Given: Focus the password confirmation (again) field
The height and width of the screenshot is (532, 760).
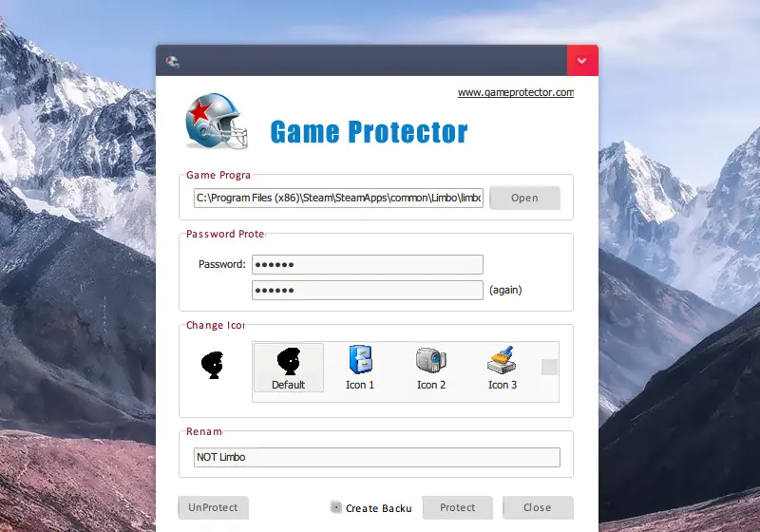Looking at the screenshot, I should click(368, 291).
